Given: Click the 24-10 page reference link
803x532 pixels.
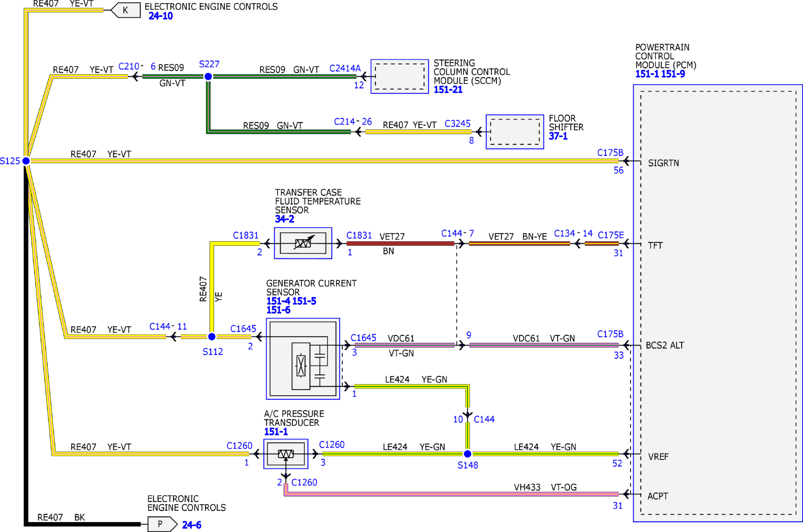Looking at the screenshot, I should tap(161, 16).
